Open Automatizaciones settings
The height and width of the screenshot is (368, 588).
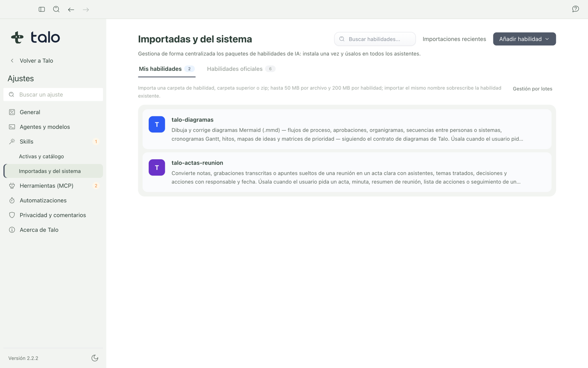coord(53,201)
